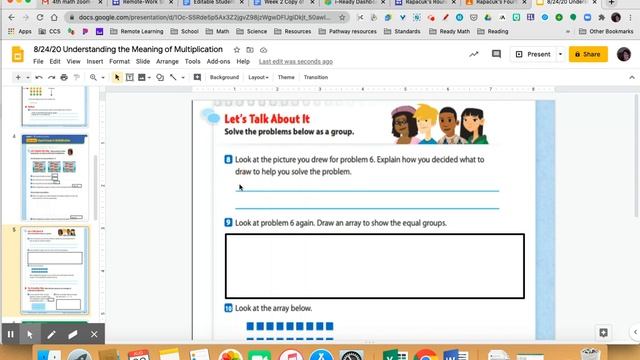Open the Insert menu

tap(95, 62)
